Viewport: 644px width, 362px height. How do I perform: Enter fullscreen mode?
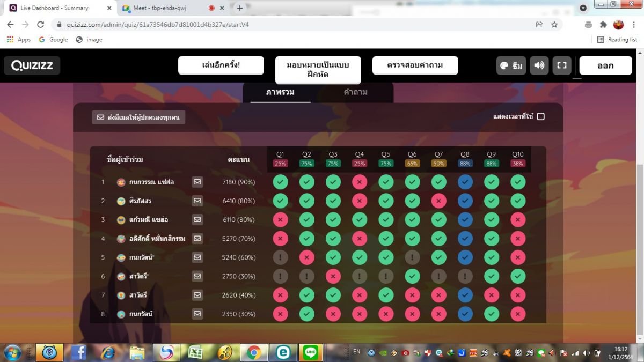pos(562,65)
